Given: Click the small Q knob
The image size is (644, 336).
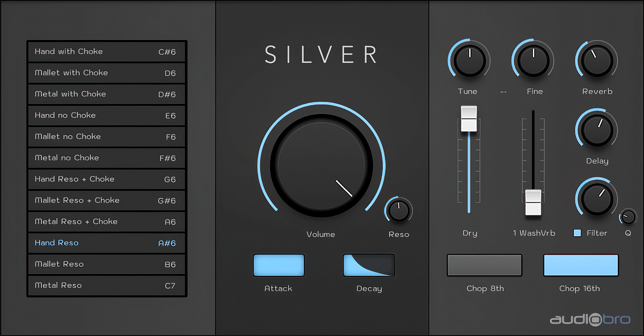Looking at the screenshot, I should tap(628, 217).
